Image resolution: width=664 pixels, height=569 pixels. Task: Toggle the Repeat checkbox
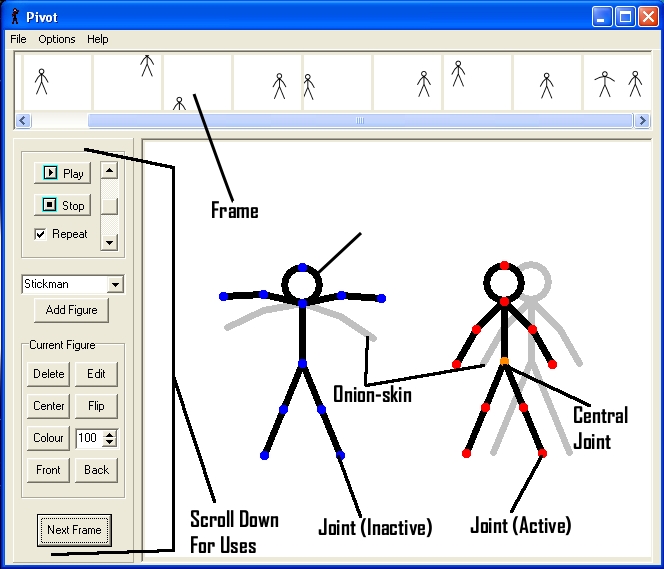point(40,234)
